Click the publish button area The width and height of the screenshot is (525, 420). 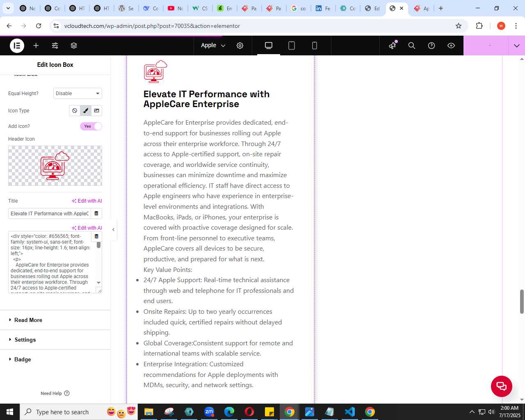click(486, 46)
